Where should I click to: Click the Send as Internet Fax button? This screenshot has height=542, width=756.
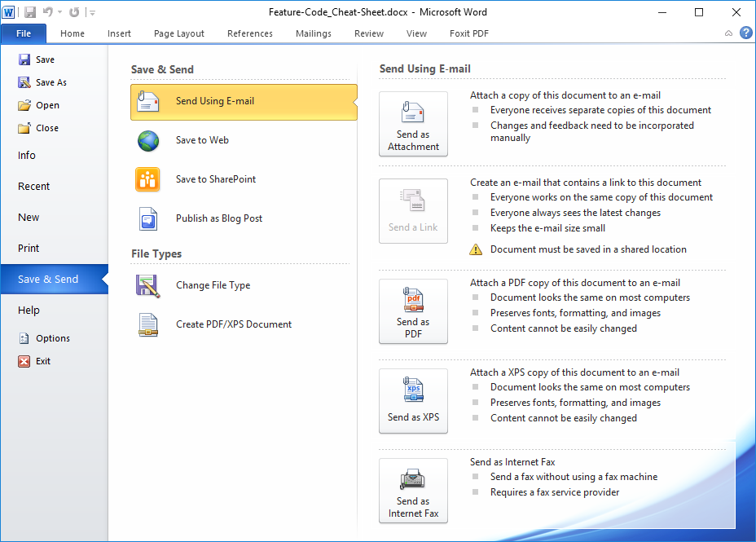click(x=413, y=491)
